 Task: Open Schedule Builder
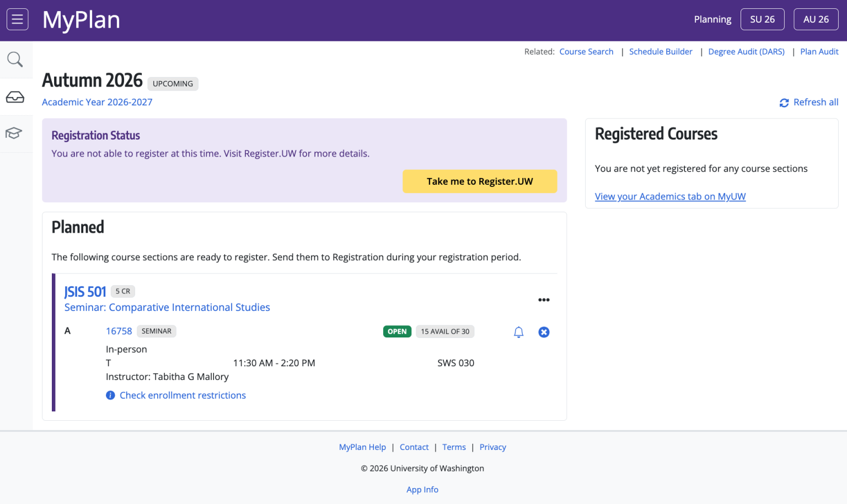point(661,51)
